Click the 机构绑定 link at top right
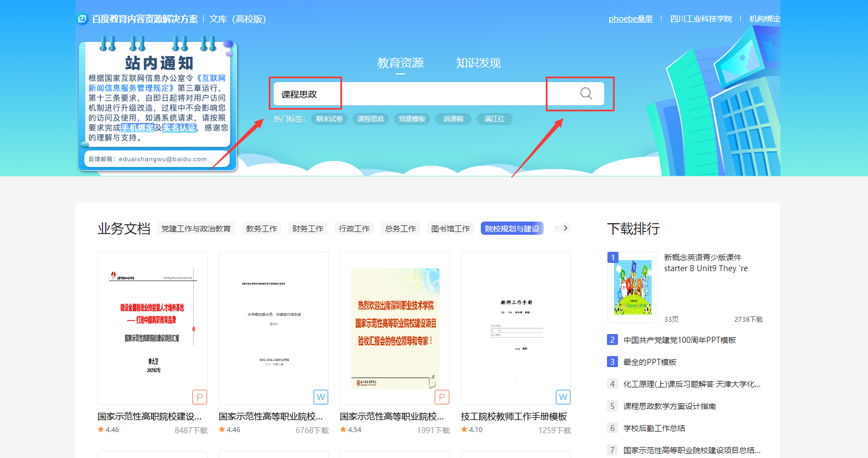This screenshot has height=458, width=868. point(764,19)
